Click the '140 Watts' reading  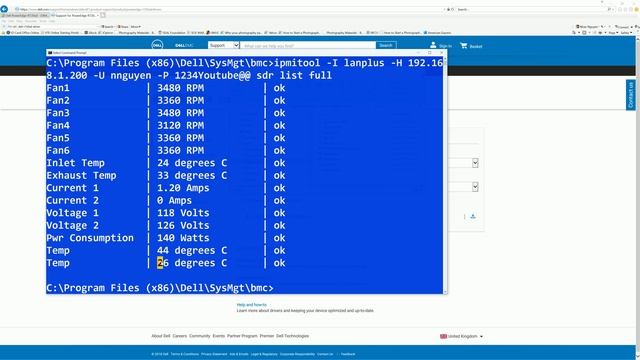(183, 238)
